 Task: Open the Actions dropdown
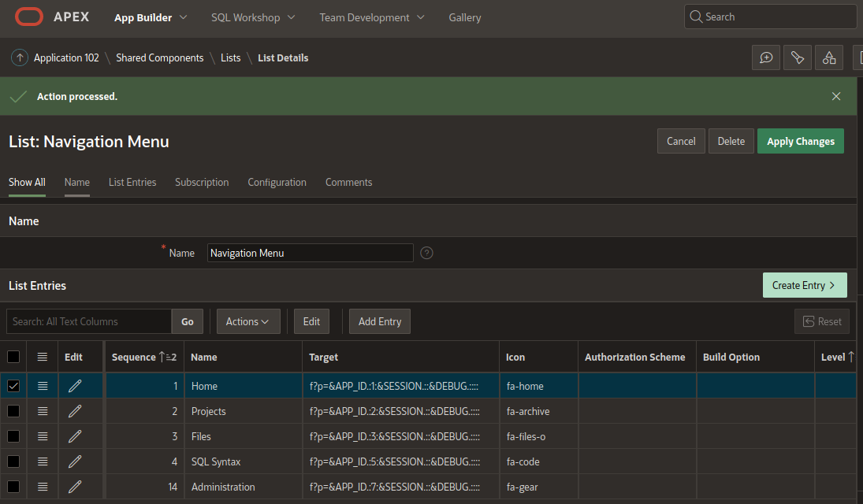[x=248, y=321]
